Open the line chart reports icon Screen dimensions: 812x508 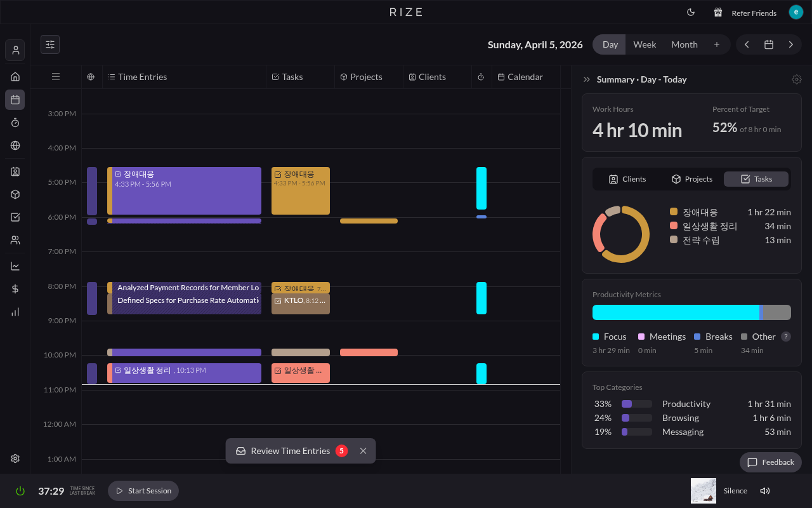[x=15, y=266]
